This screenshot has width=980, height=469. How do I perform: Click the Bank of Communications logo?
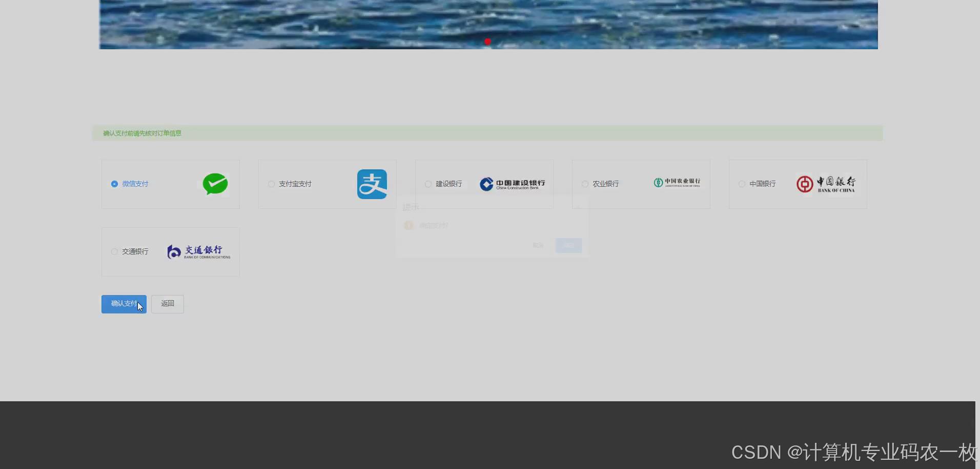(198, 251)
